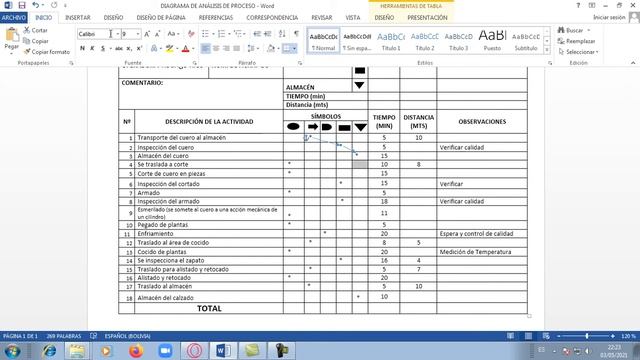Open borders dropdown arrow

294,49
